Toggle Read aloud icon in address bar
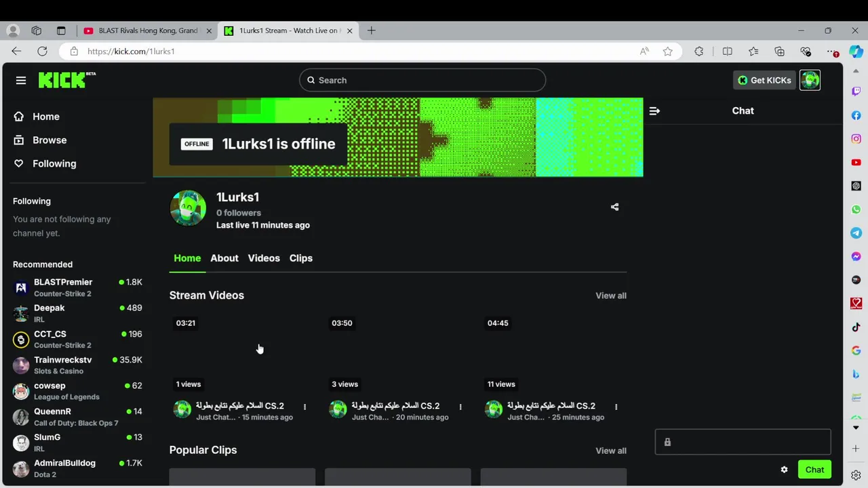The width and height of the screenshot is (868, 488). pyautogui.click(x=644, y=52)
